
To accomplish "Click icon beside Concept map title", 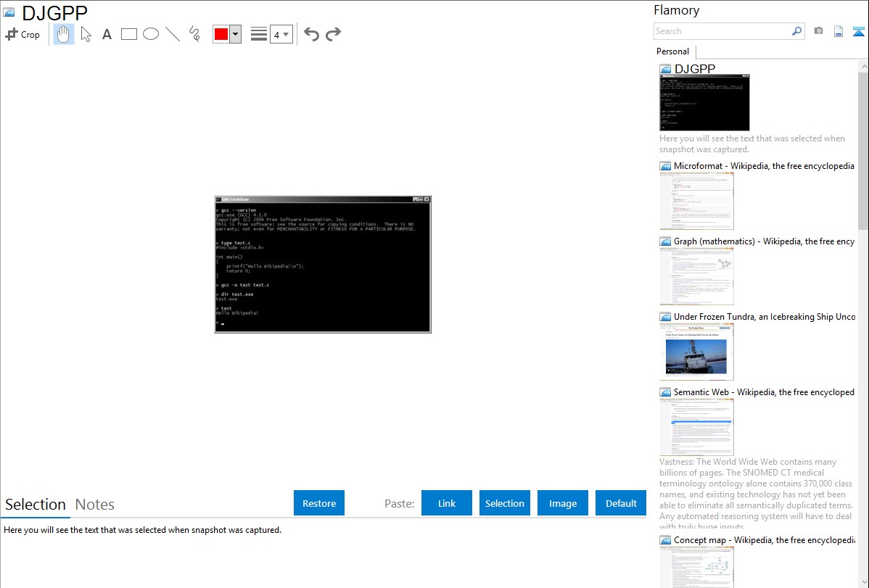I will coord(665,539).
